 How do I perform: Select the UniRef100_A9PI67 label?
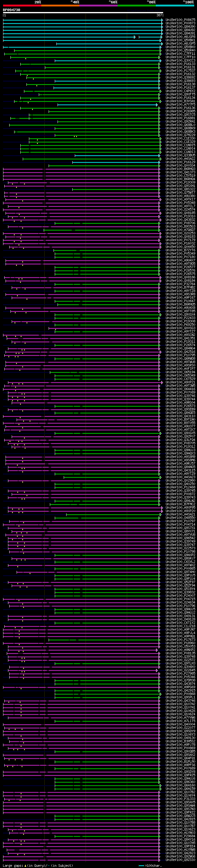180,297
